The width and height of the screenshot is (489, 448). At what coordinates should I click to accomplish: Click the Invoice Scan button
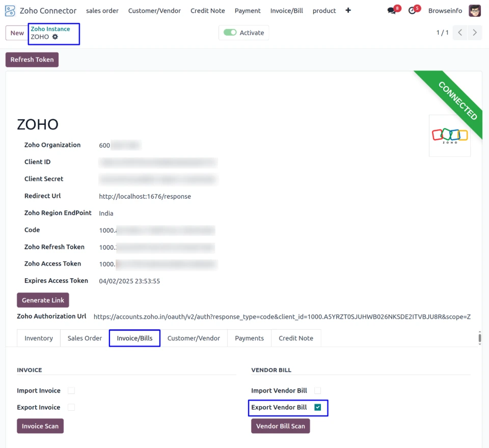point(40,426)
